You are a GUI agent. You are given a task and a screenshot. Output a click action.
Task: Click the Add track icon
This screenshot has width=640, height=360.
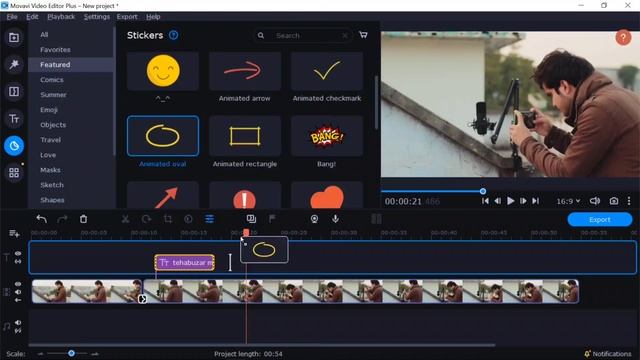tap(14, 233)
